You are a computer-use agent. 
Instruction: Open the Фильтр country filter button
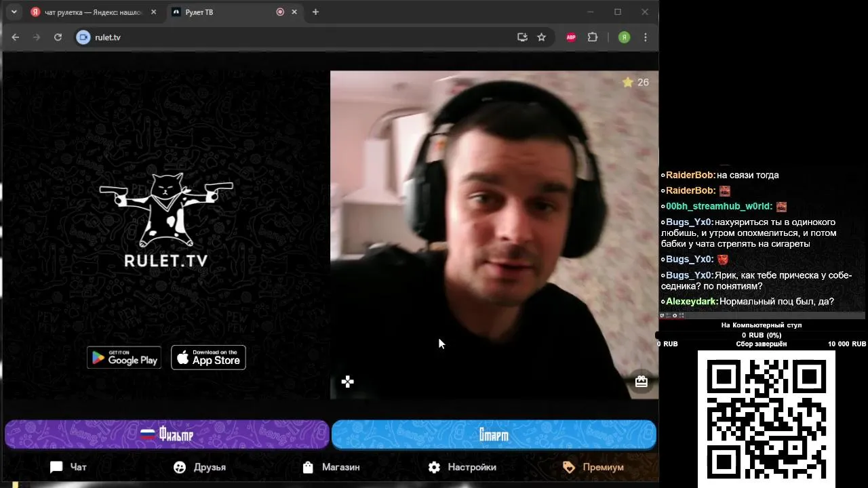(167, 434)
